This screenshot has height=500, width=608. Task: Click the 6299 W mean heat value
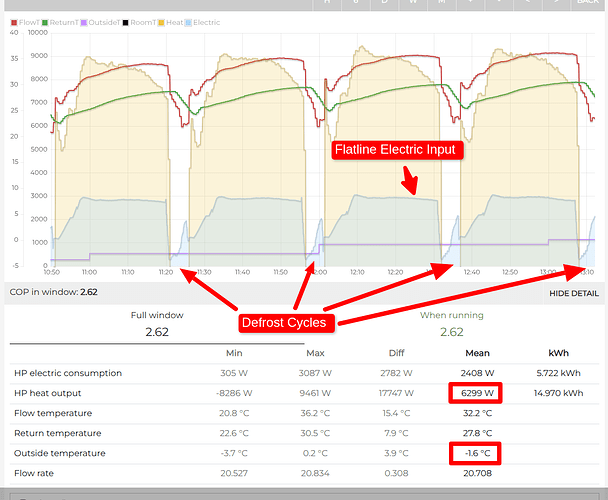[x=477, y=393]
